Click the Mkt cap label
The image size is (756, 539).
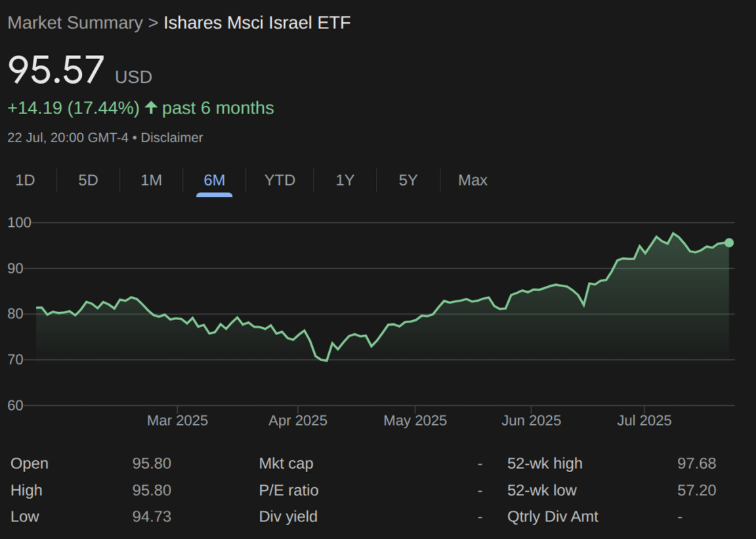tap(286, 464)
